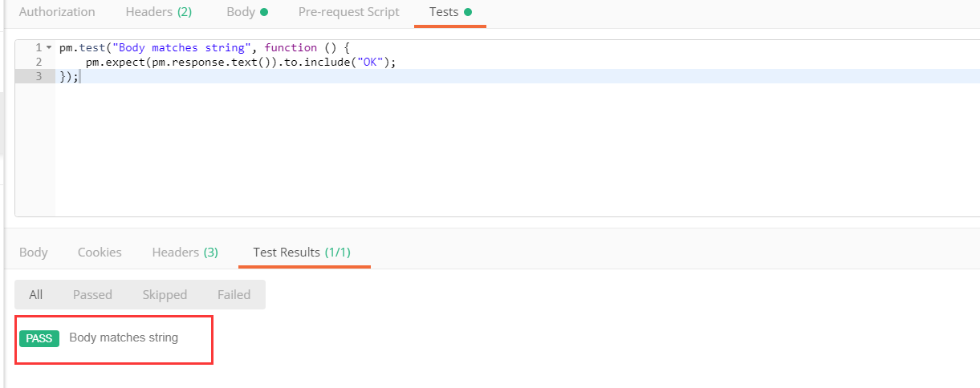Collapse code fold arrow on line 1
Image resolution: width=980 pixels, height=388 pixels.
(x=49, y=48)
